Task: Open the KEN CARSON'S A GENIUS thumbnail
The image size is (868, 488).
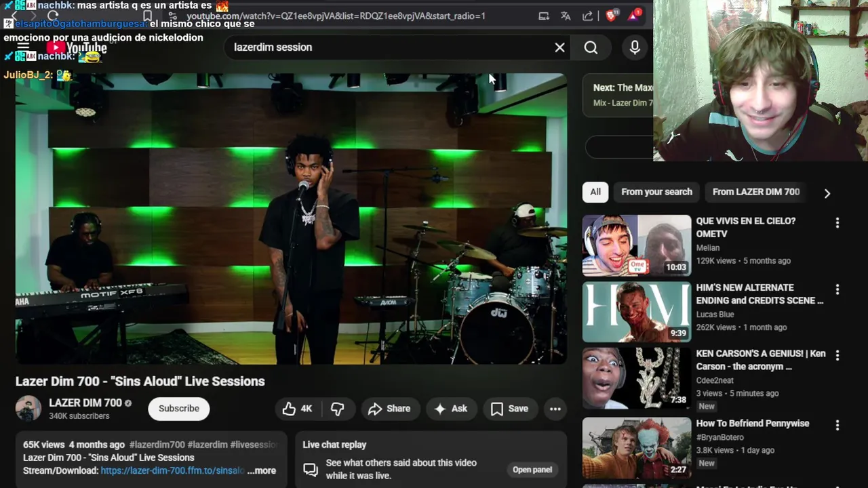Action: click(x=637, y=378)
